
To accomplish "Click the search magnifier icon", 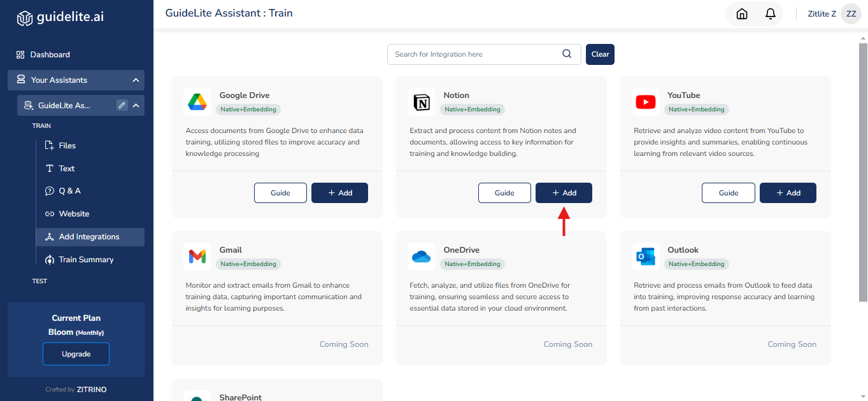I will pyautogui.click(x=567, y=54).
